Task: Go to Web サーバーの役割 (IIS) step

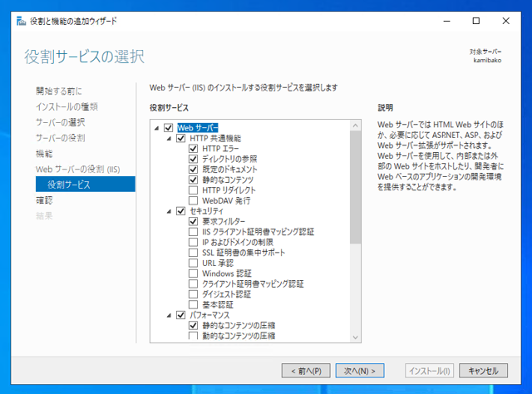Action: pos(78,169)
